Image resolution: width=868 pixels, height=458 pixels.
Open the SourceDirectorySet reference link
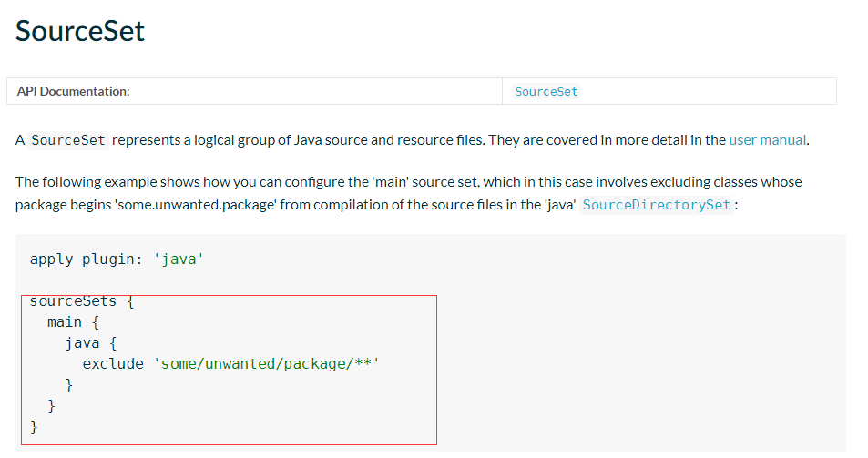tap(656, 205)
